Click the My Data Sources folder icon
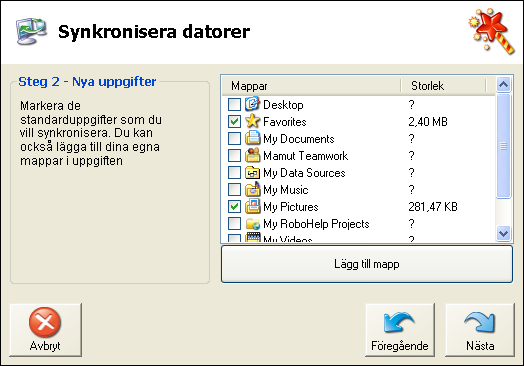The image size is (524, 366). click(x=252, y=172)
